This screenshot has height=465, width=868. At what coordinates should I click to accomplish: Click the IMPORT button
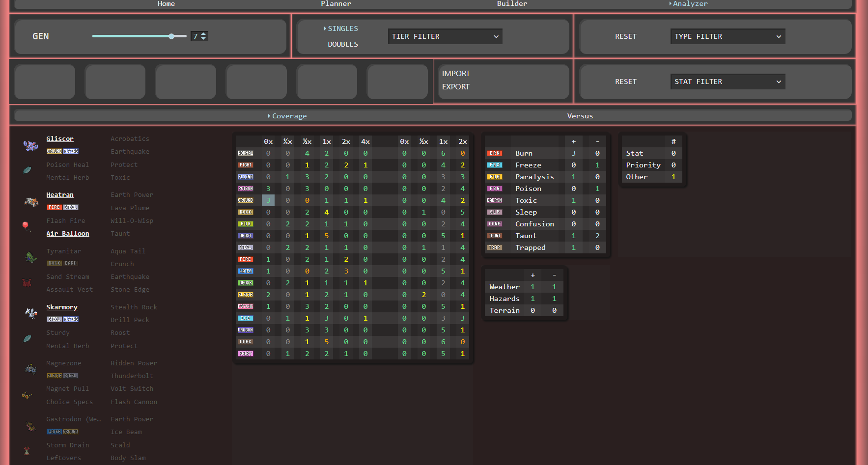click(456, 74)
